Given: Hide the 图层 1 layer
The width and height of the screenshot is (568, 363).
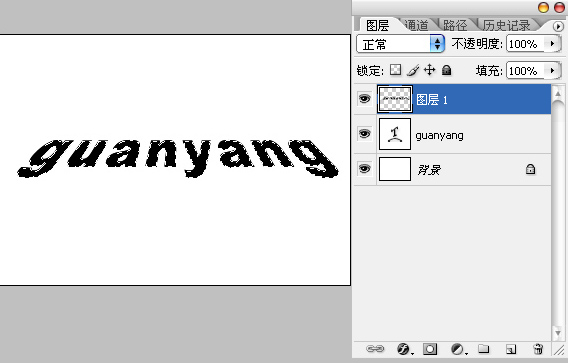Looking at the screenshot, I should (x=365, y=99).
